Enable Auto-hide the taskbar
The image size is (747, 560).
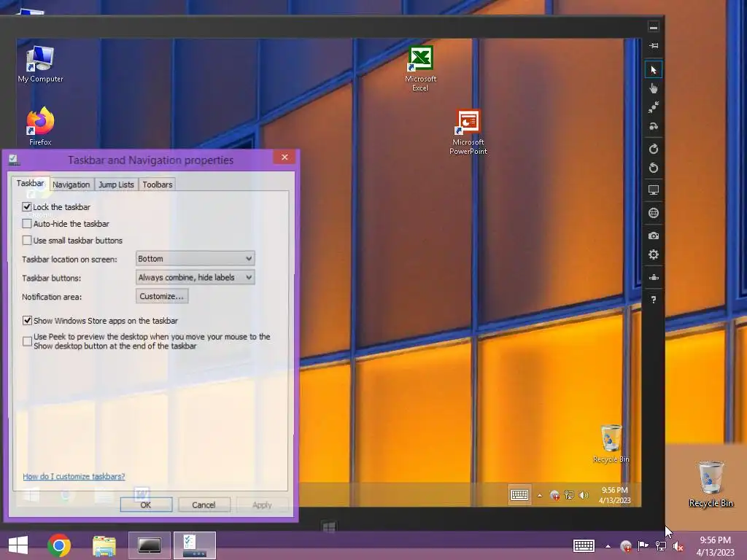[27, 223]
